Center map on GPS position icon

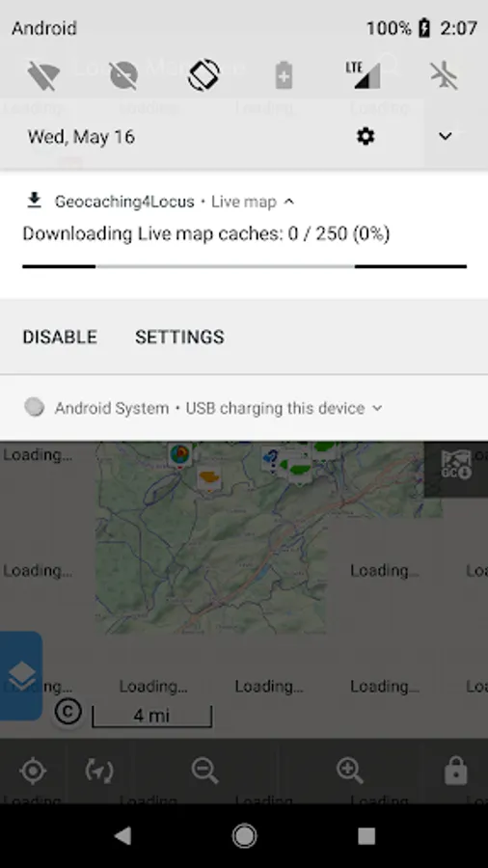coord(33,771)
